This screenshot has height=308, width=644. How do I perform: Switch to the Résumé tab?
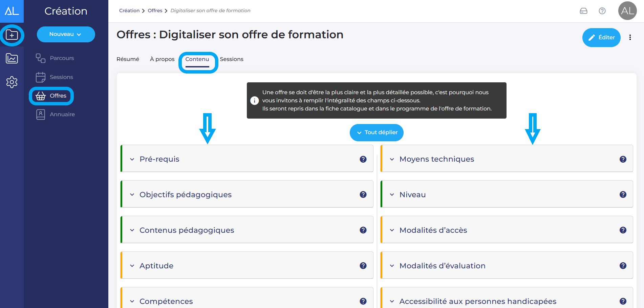click(x=128, y=59)
